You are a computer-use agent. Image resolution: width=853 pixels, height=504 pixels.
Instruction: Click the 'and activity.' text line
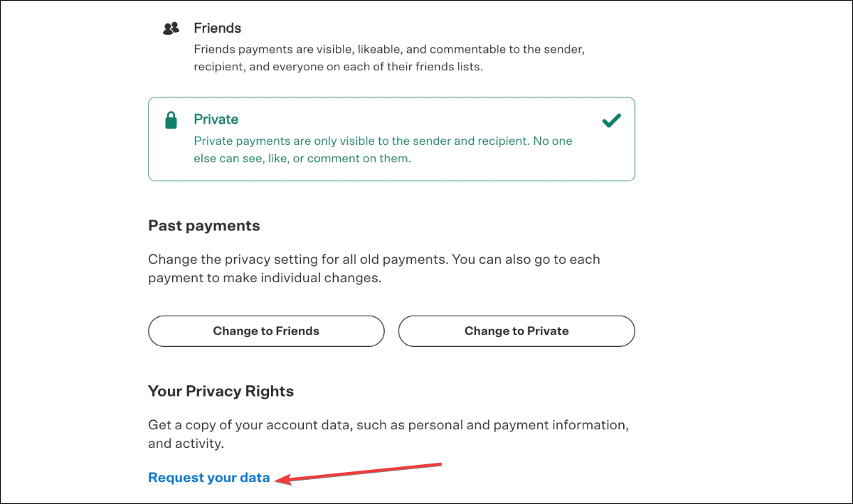tap(186, 444)
